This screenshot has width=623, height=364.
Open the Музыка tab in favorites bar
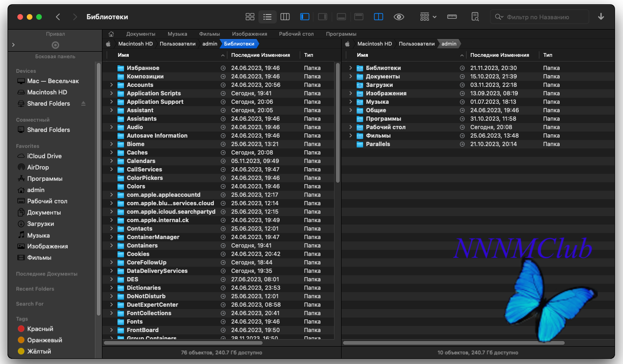pyautogui.click(x=177, y=34)
